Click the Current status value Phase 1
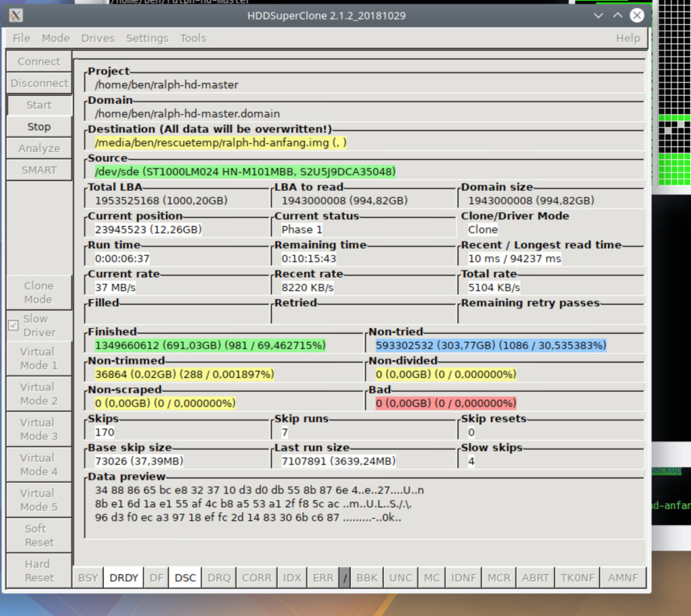 (x=302, y=229)
